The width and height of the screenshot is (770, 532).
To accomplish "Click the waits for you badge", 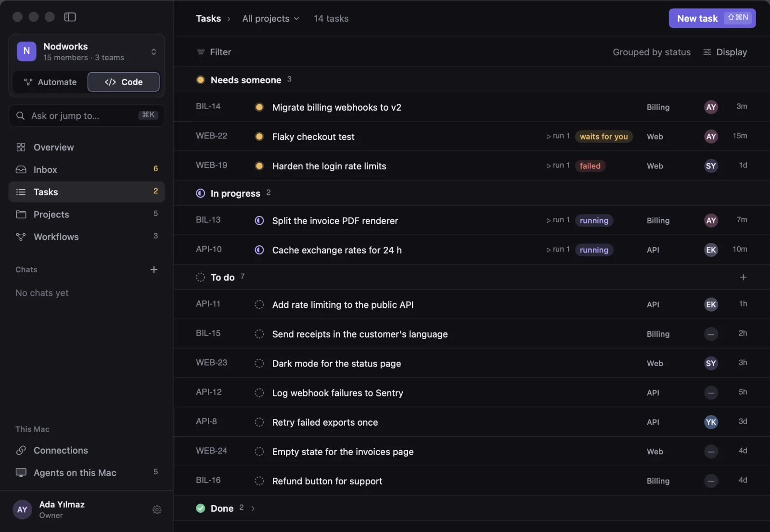I will (603, 137).
